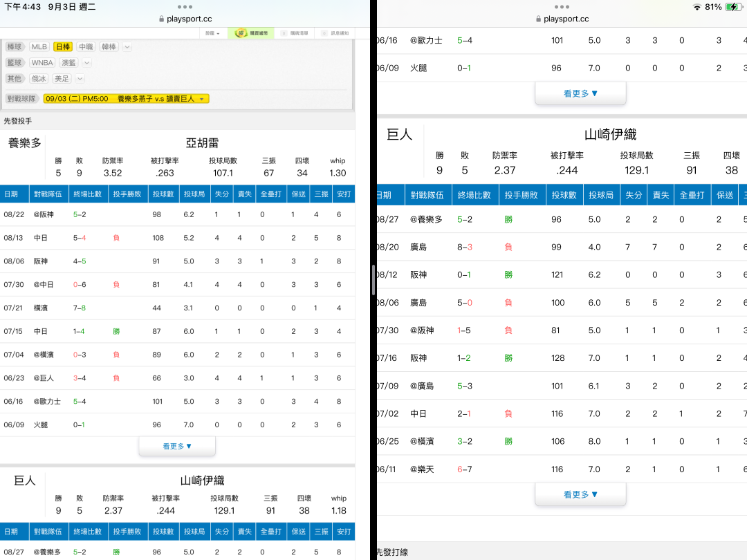The image size is (747, 560).
Task: Tap the Wi-Fi status icon
Action: [x=697, y=7]
